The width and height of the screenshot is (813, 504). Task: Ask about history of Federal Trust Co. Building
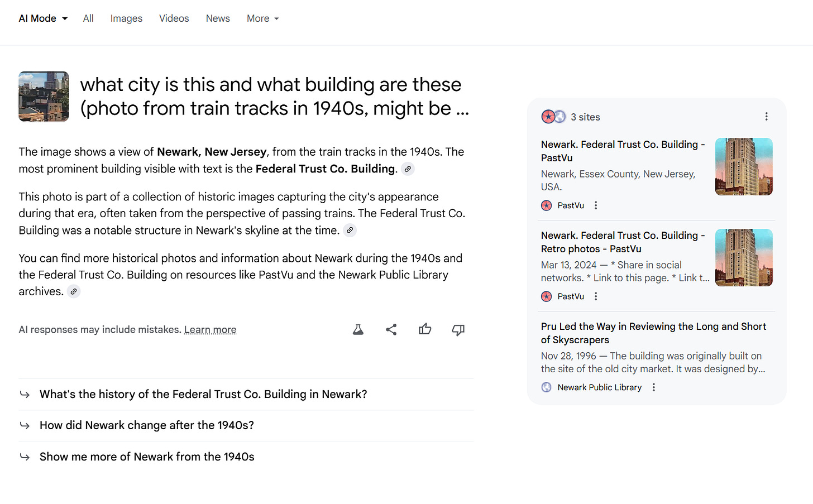coord(246,395)
